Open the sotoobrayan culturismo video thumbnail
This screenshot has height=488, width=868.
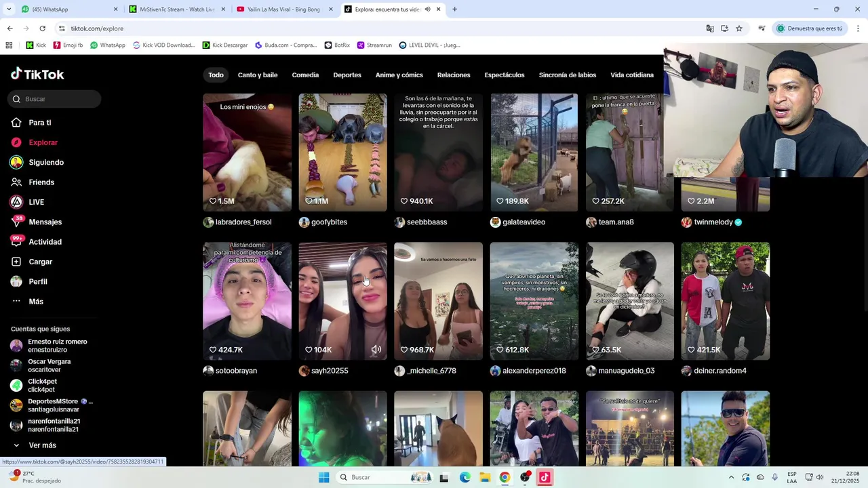pos(247,301)
